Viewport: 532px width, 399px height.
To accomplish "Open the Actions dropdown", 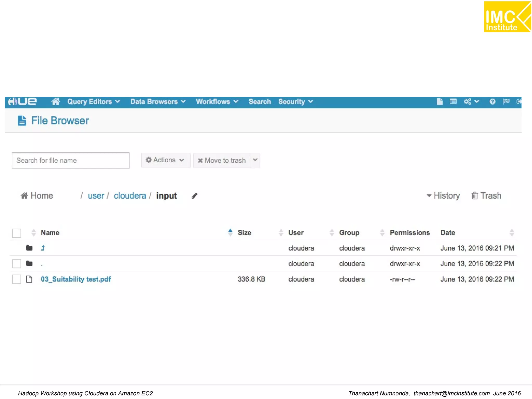I will pyautogui.click(x=166, y=160).
